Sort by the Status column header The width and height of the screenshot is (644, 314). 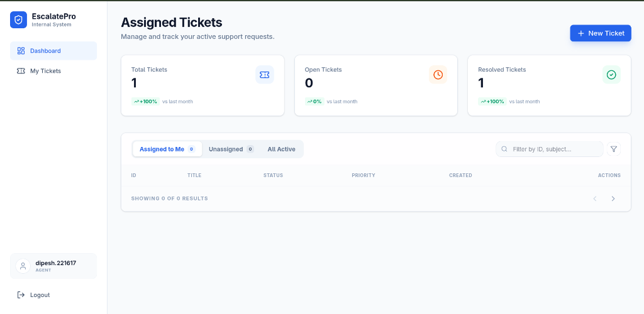[x=273, y=175]
